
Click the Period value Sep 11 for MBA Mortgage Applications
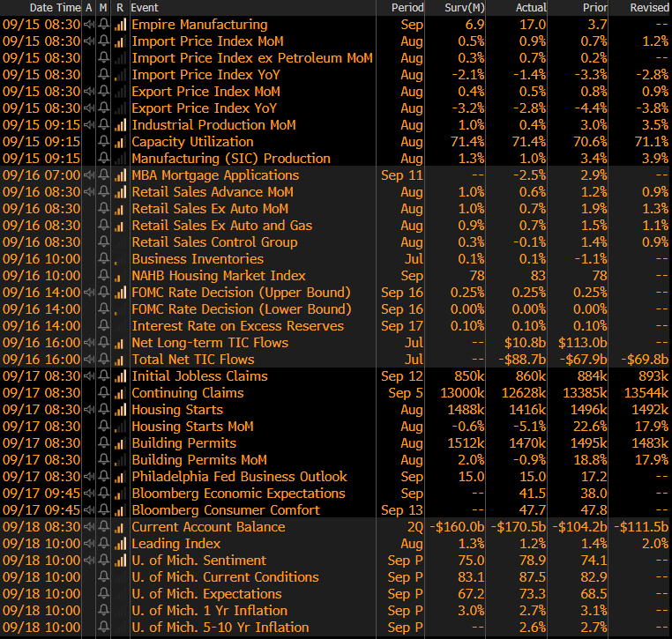pos(402,175)
